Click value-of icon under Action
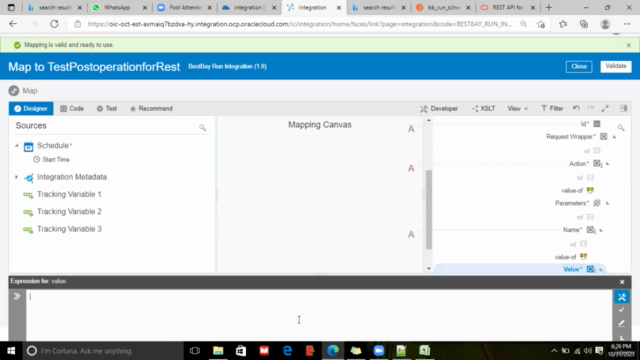This screenshot has width=640, height=360. pyautogui.click(x=590, y=191)
